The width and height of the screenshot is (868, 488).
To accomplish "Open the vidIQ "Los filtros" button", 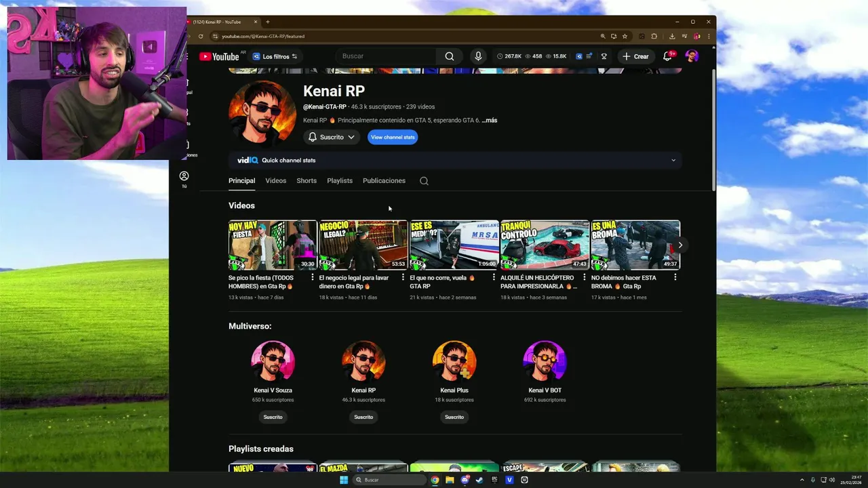I will 275,56.
